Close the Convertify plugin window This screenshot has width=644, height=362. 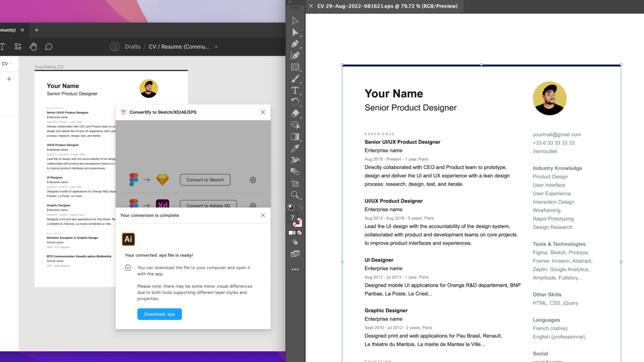[263, 112]
